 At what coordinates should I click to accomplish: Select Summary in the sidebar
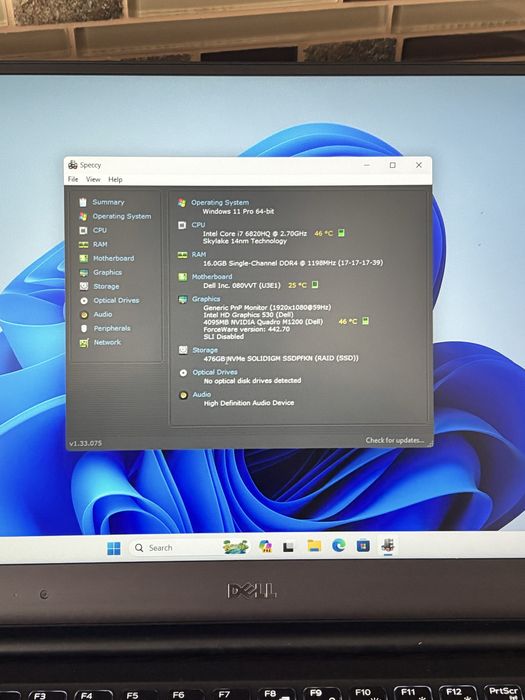[108, 202]
